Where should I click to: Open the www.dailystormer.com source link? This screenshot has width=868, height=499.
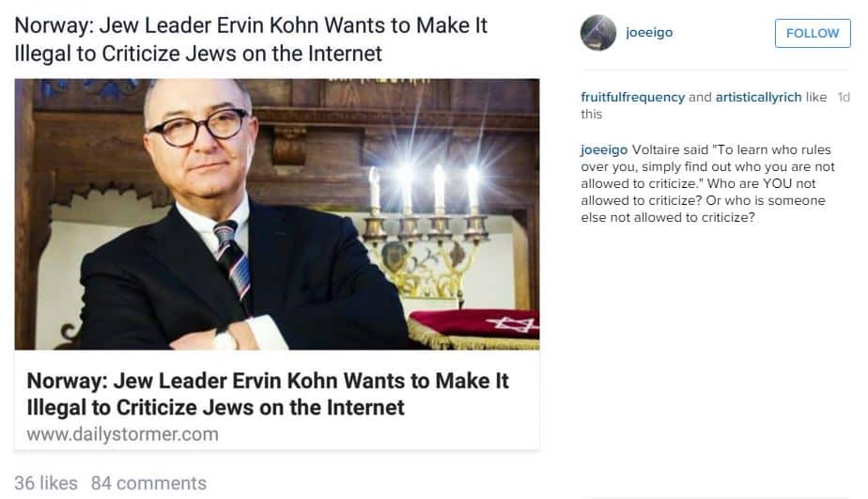coord(122,434)
